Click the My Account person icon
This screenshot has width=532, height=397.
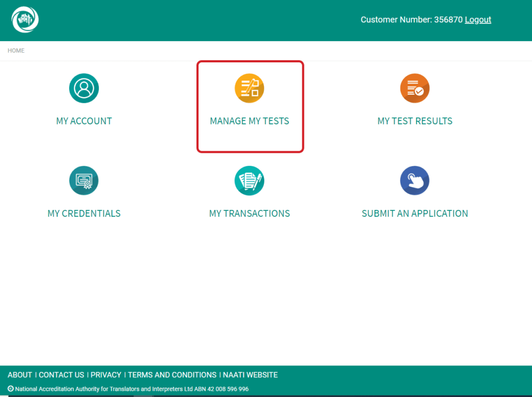[x=84, y=88]
